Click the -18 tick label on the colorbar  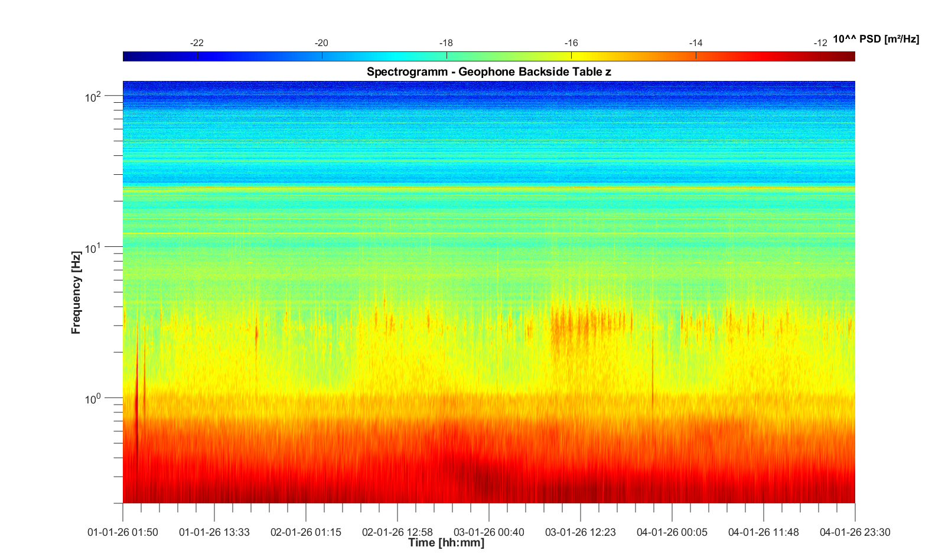click(446, 43)
